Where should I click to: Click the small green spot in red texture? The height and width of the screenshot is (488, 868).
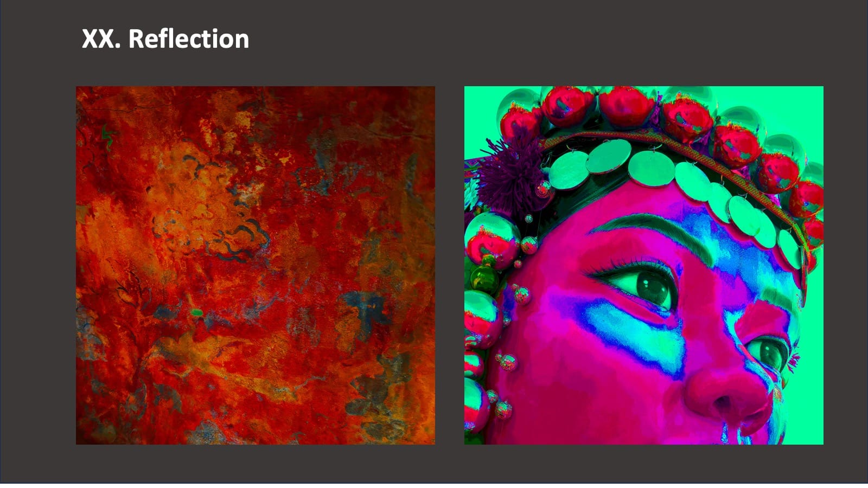(x=196, y=313)
